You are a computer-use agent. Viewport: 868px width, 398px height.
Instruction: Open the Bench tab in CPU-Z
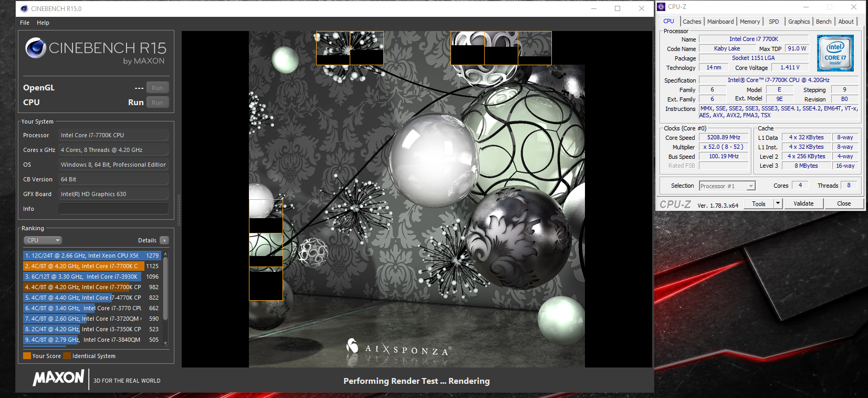tap(823, 22)
